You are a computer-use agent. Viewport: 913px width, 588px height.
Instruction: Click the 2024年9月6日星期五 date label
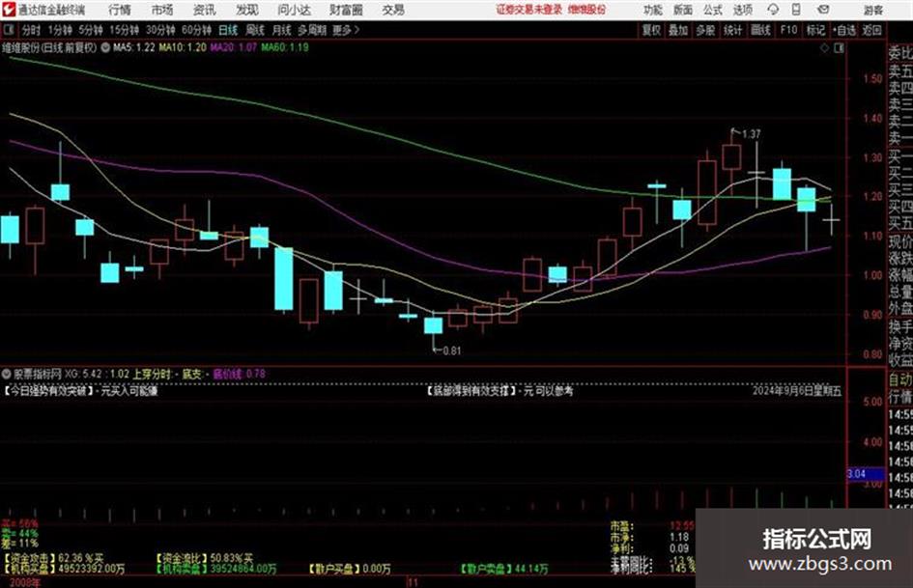(x=796, y=391)
